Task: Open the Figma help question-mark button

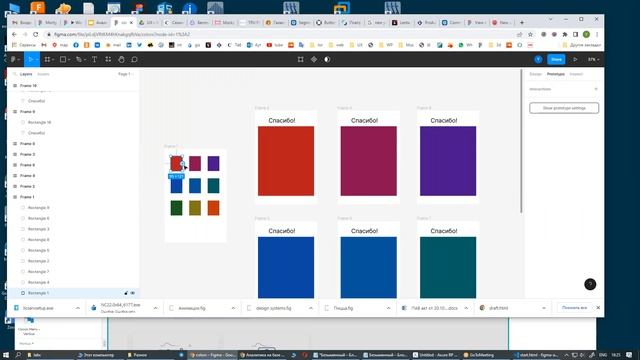Action: (x=590, y=284)
